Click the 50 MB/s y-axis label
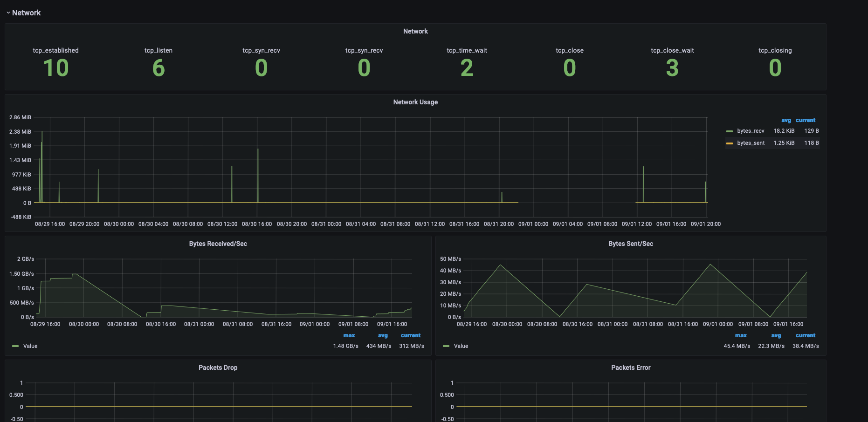Screen dimensions: 868x422 click(450, 259)
